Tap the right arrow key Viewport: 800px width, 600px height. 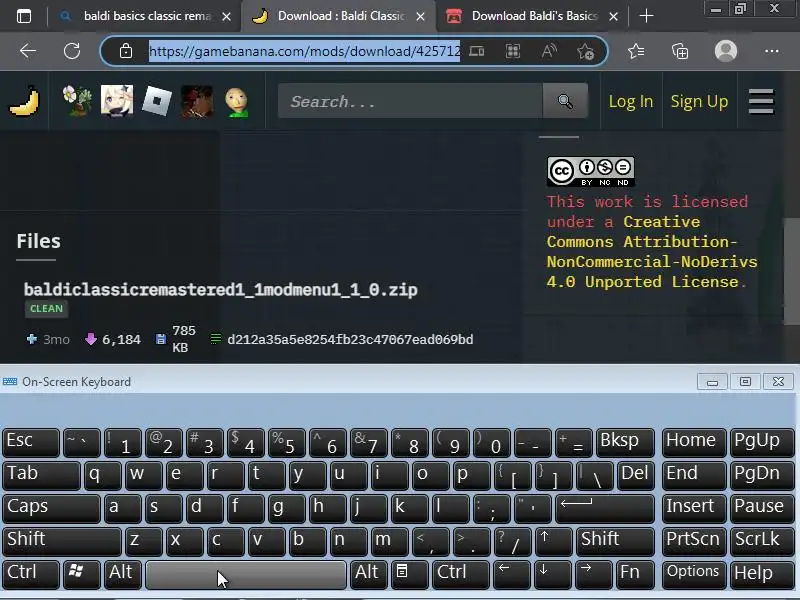pos(594,574)
